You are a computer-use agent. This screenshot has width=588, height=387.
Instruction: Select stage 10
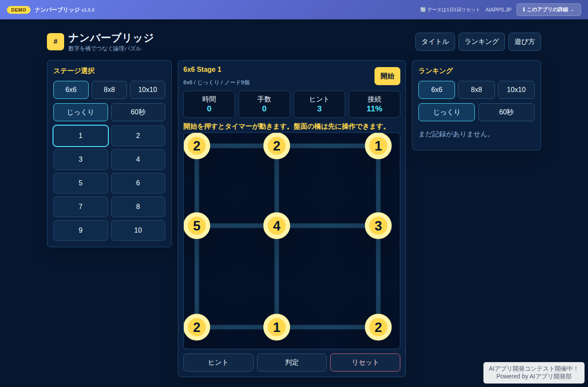click(x=138, y=230)
